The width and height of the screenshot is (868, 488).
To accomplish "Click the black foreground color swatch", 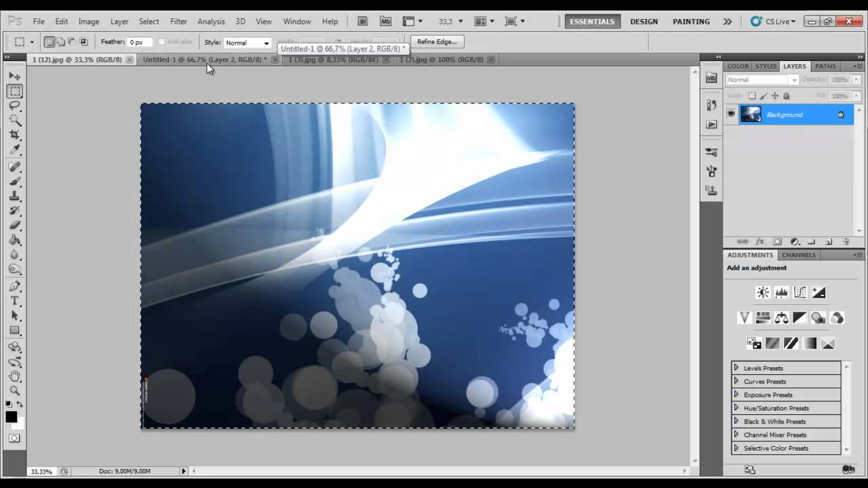I will [x=12, y=417].
